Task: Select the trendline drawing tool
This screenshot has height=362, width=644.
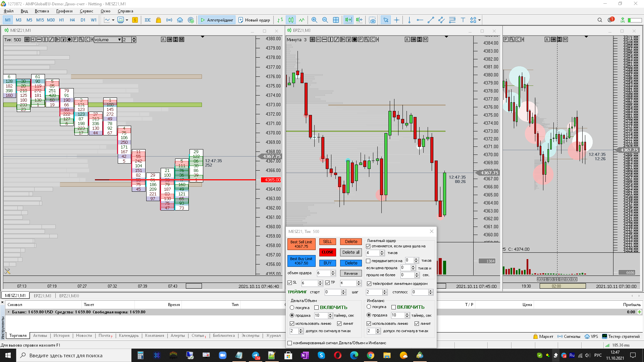Action: 431,20
